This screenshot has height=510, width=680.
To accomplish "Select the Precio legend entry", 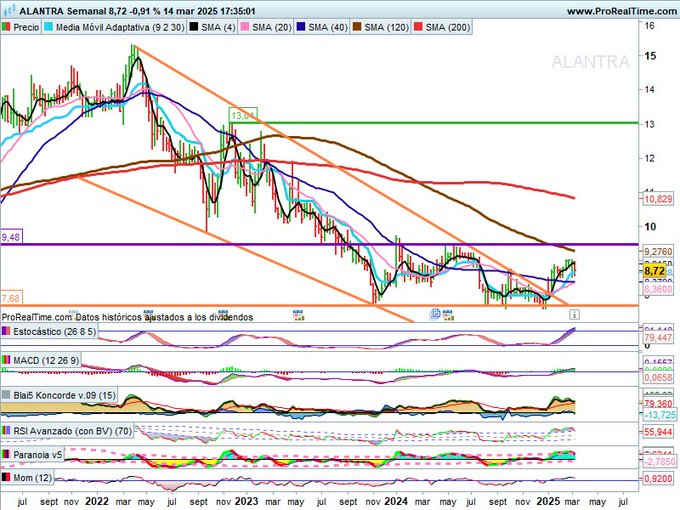I will coord(20,27).
